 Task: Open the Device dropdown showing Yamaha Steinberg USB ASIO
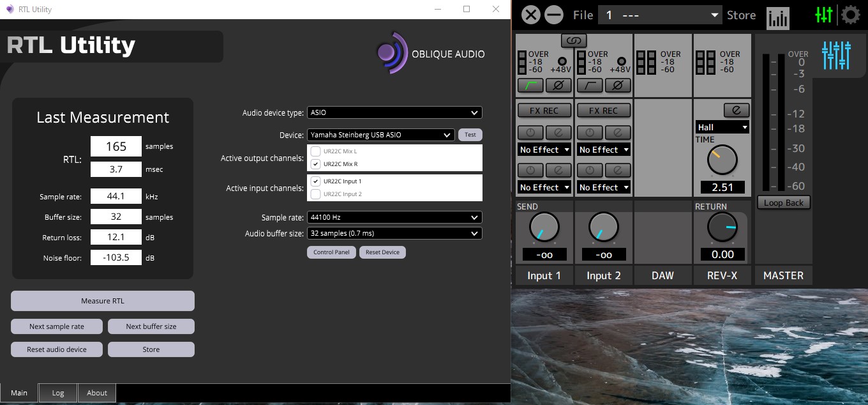point(381,135)
